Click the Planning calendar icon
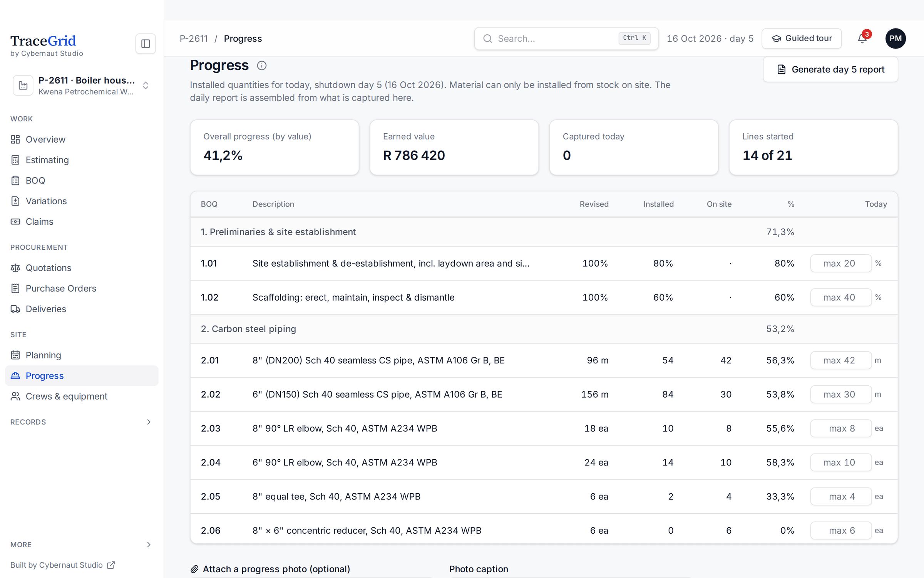The image size is (924, 578). click(x=15, y=355)
